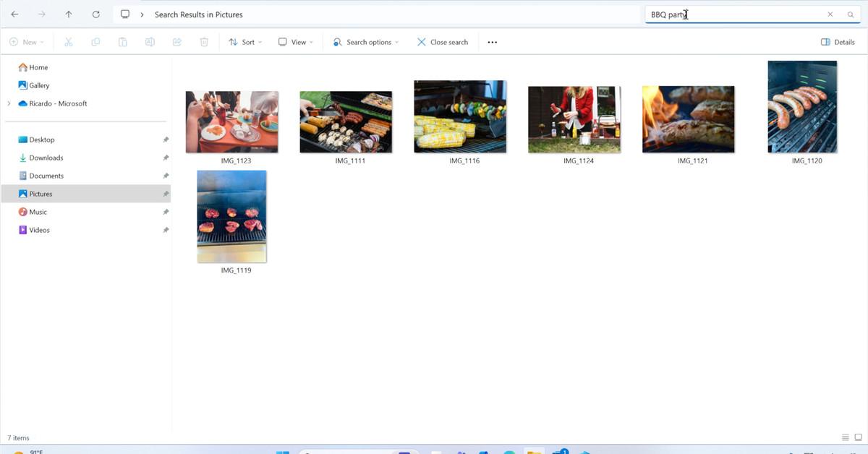The height and width of the screenshot is (454, 868).
Task: Clear the BBQ party search text
Action: coord(830,14)
